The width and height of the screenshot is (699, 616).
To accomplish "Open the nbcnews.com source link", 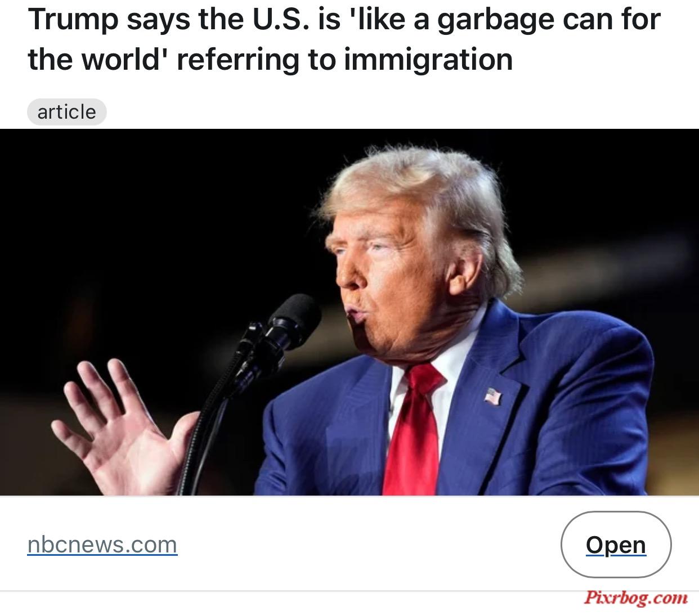I will pos(102,545).
